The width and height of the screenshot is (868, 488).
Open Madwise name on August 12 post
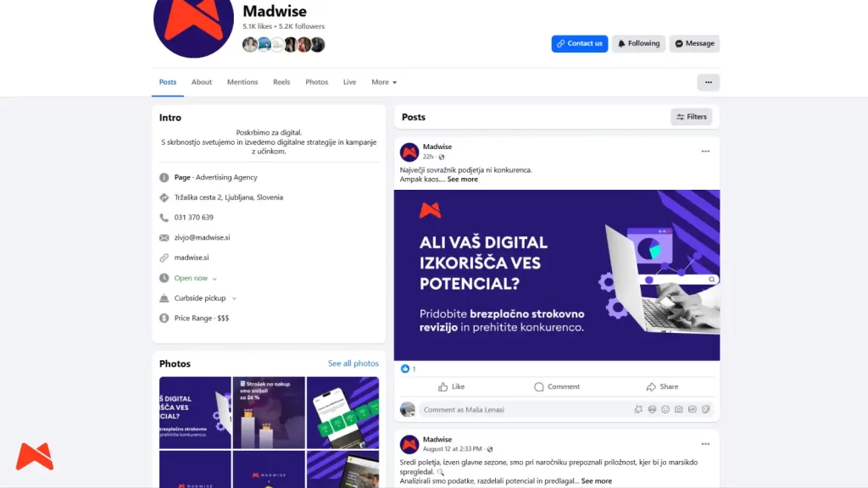click(x=437, y=440)
